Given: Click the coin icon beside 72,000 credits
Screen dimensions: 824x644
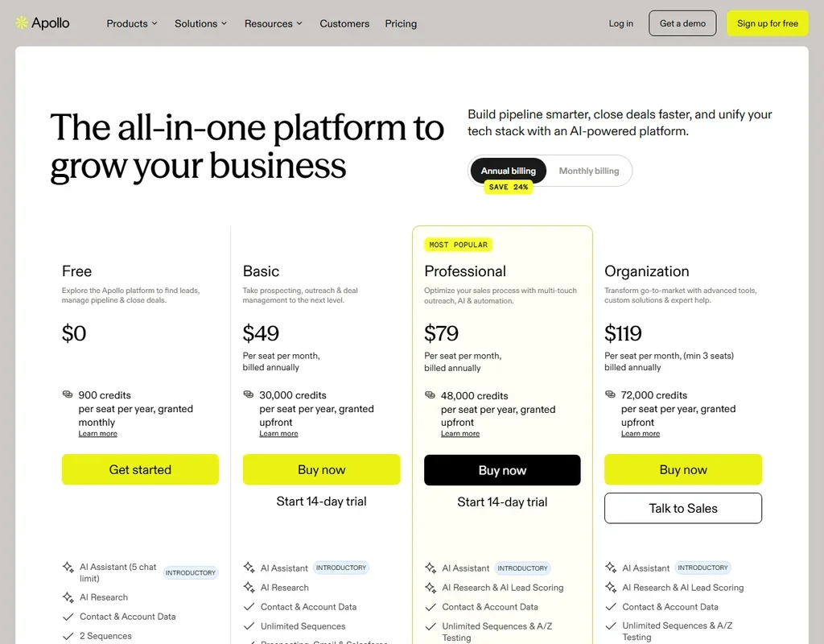Looking at the screenshot, I should coord(610,394).
